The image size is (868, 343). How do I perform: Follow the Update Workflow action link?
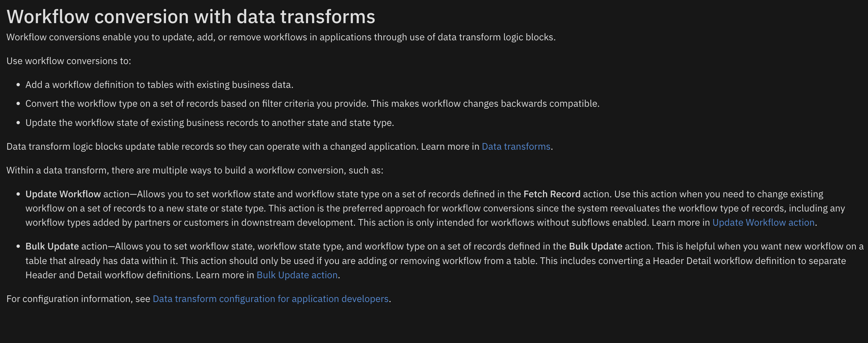click(x=763, y=222)
